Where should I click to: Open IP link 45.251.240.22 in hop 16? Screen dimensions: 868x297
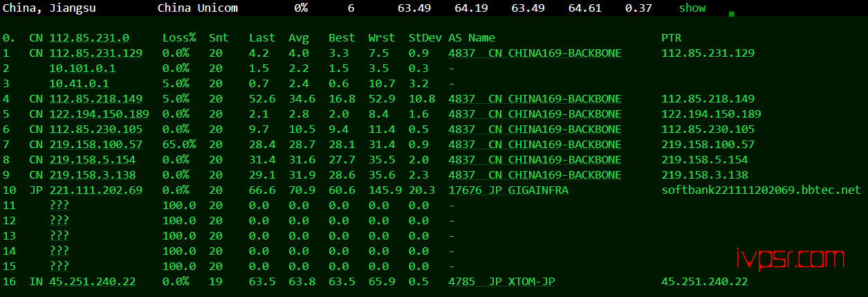[93, 282]
